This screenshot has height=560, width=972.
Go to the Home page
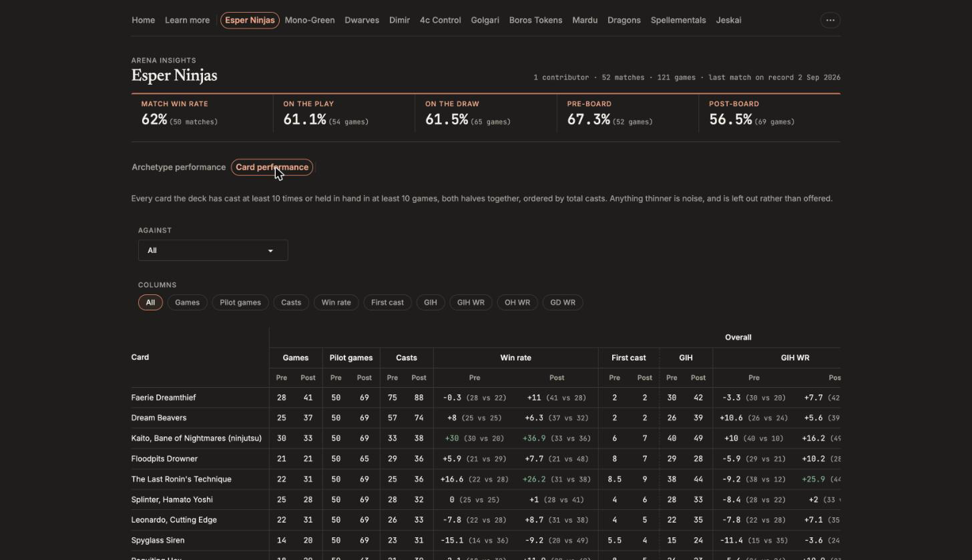coord(144,20)
